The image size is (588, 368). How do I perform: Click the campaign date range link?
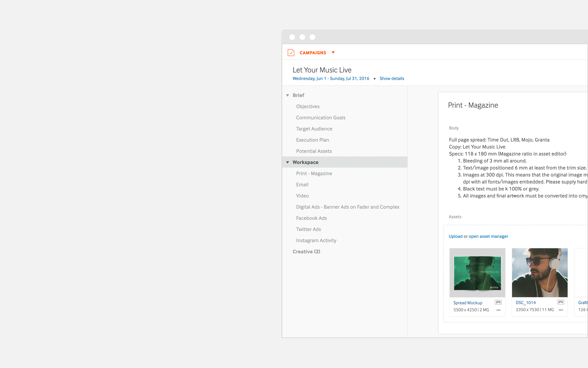point(331,78)
